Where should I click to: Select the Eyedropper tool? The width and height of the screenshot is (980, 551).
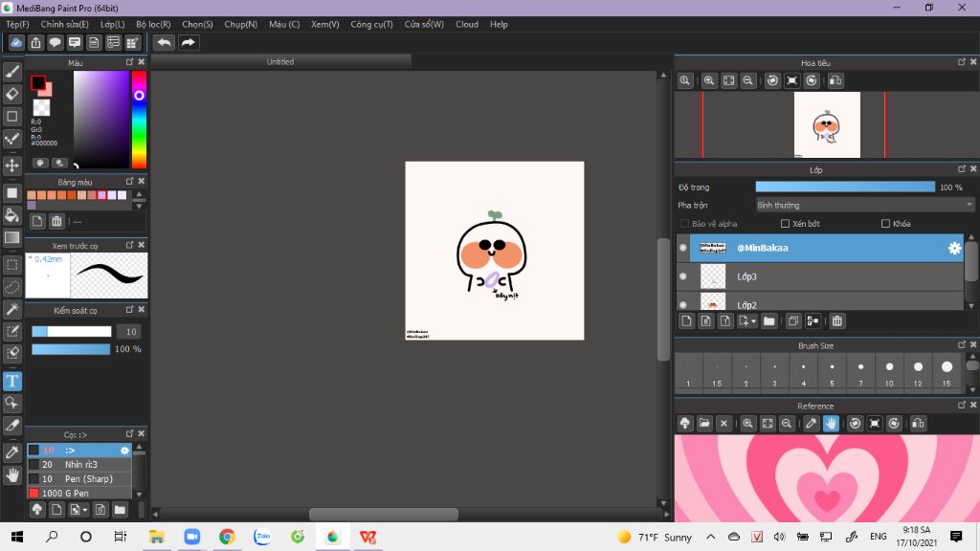[11, 452]
